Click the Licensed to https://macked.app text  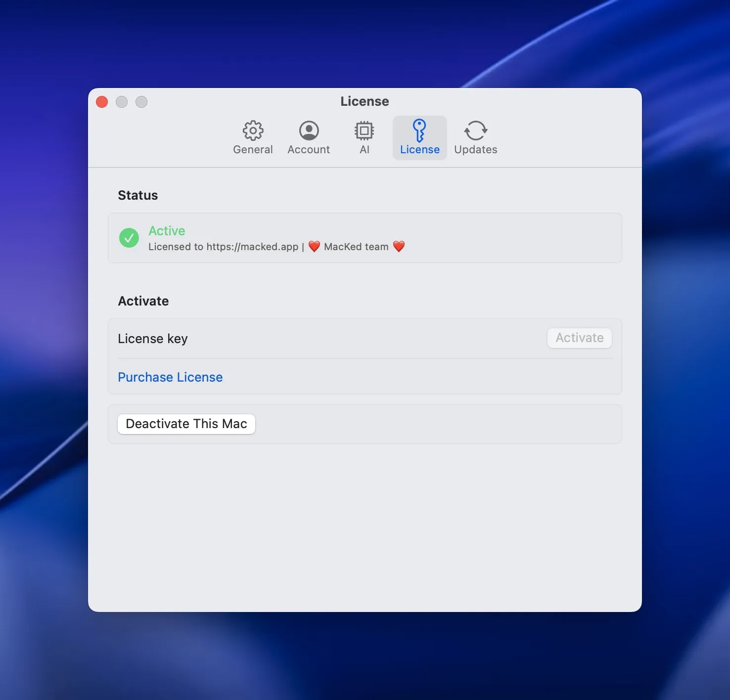pos(224,247)
